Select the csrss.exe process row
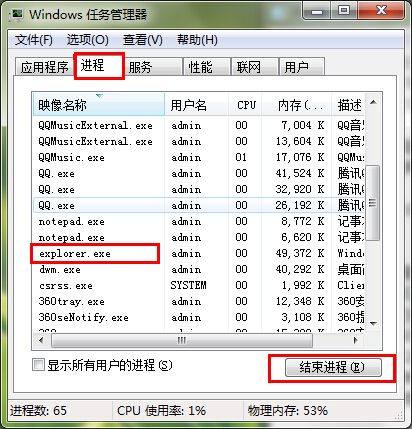 [x=199, y=285]
